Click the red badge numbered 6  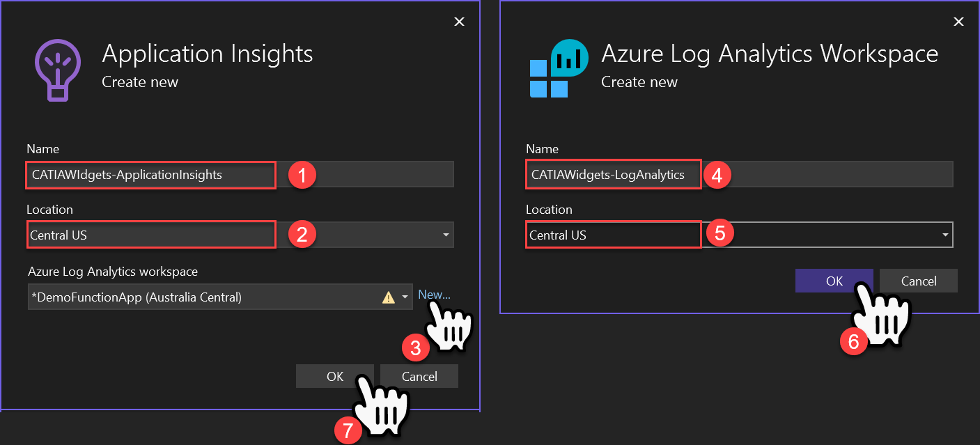click(x=853, y=342)
